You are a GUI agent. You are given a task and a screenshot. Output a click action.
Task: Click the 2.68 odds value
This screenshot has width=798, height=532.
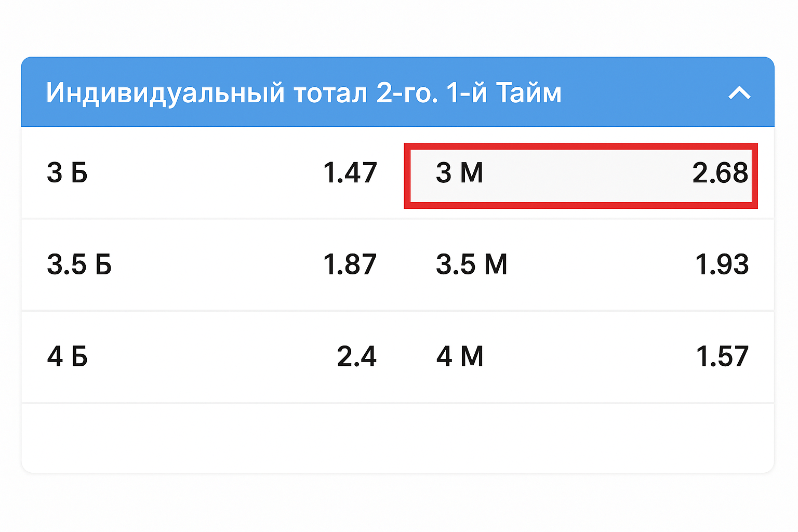point(720,172)
